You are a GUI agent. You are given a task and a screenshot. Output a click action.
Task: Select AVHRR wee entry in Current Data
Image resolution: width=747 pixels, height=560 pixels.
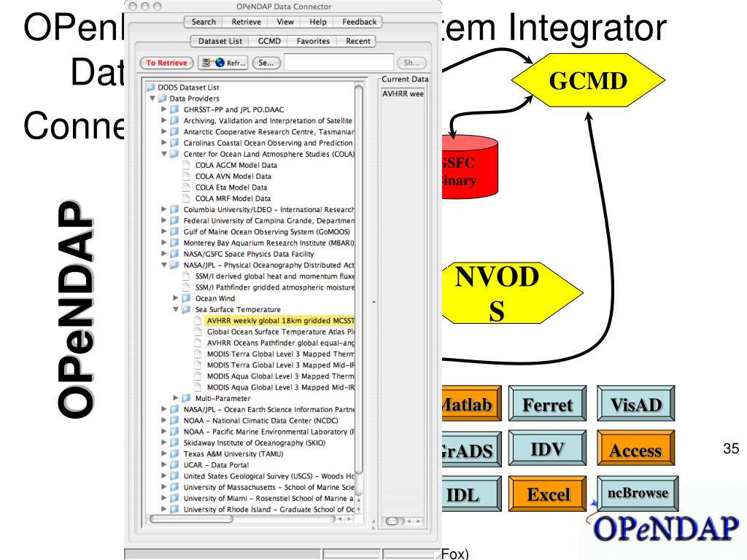click(x=403, y=94)
